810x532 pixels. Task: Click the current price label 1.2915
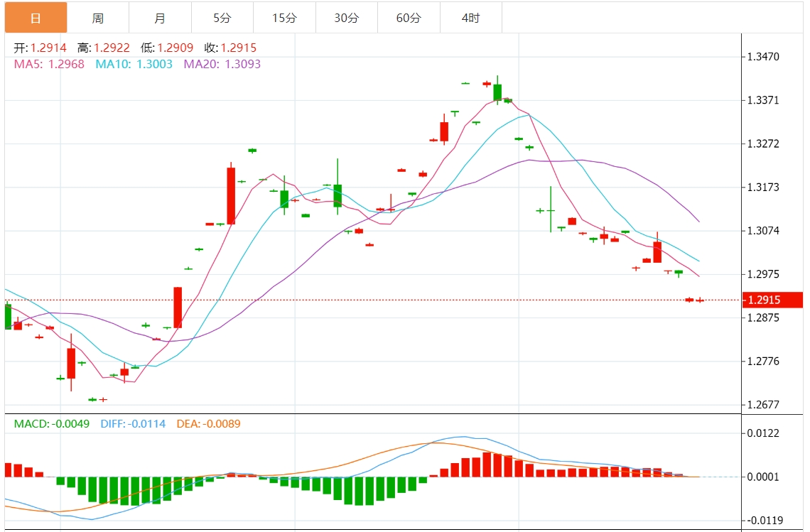click(x=772, y=300)
